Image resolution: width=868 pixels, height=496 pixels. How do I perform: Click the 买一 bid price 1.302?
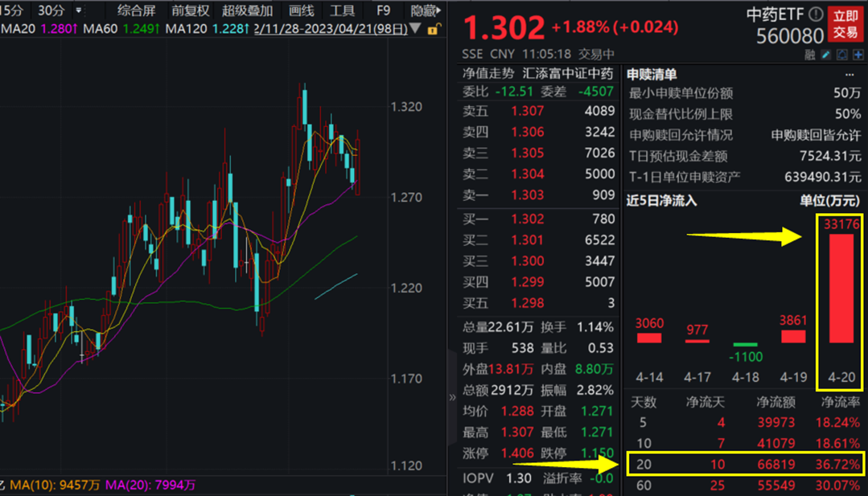(x=527, y=219)
